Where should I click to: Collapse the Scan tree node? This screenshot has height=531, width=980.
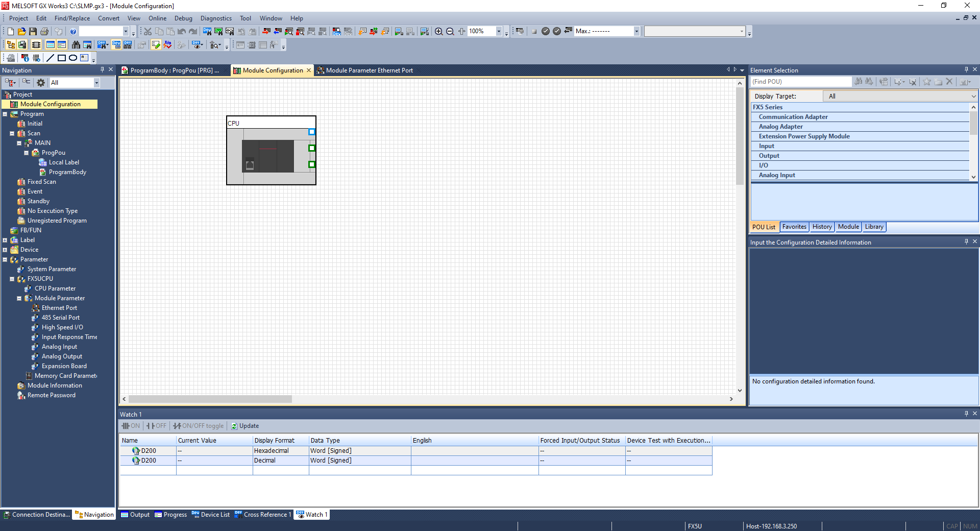coord(12,133)
